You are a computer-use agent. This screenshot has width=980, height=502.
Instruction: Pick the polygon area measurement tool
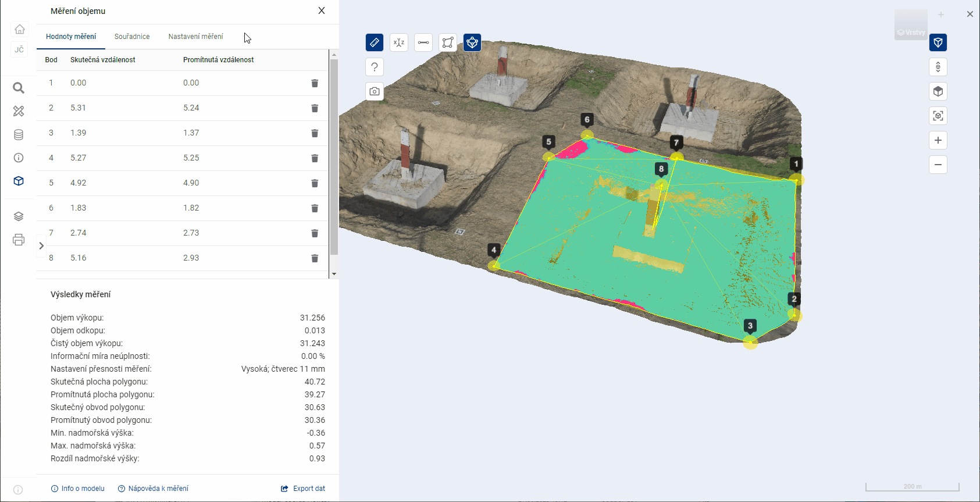448,42
